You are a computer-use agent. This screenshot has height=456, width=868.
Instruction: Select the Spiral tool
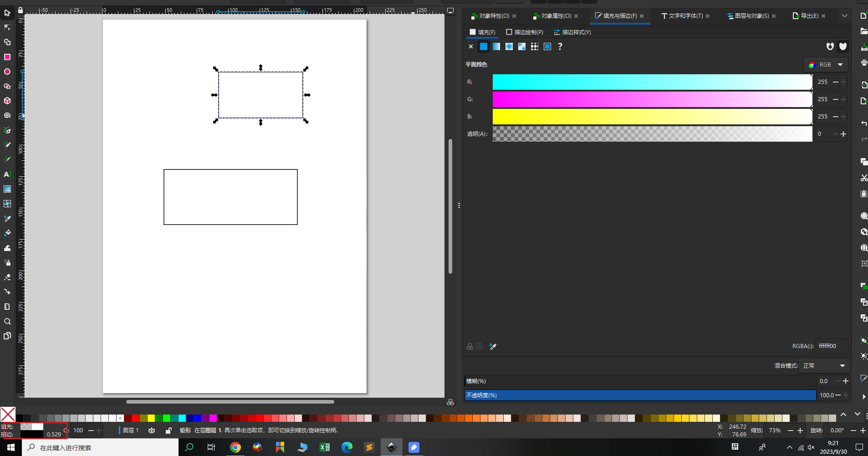(7, 116)
